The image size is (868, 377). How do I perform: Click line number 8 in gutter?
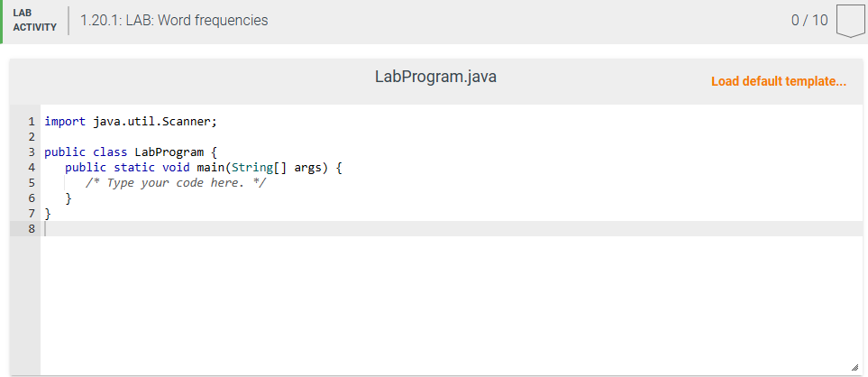point(32,229)
